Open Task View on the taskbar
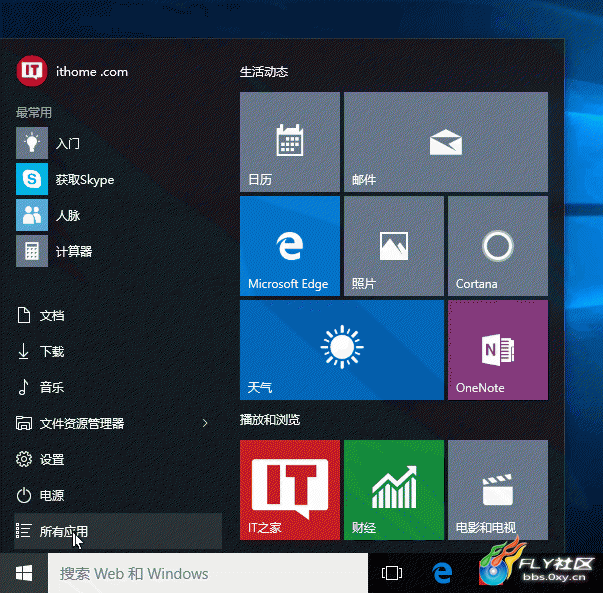The height and width of the screenshot is (593, 603). coord(392,573)
